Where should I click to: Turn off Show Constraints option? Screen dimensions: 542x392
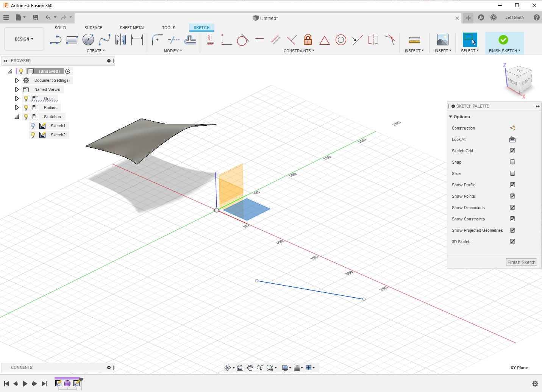tap(512, 219)
